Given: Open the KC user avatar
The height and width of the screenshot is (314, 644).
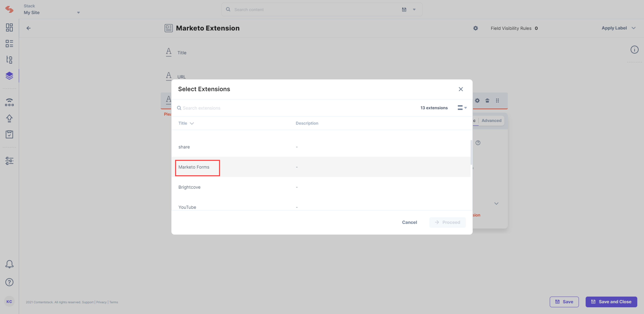Looking at the screenshot, I should click(x=9, y=301).
